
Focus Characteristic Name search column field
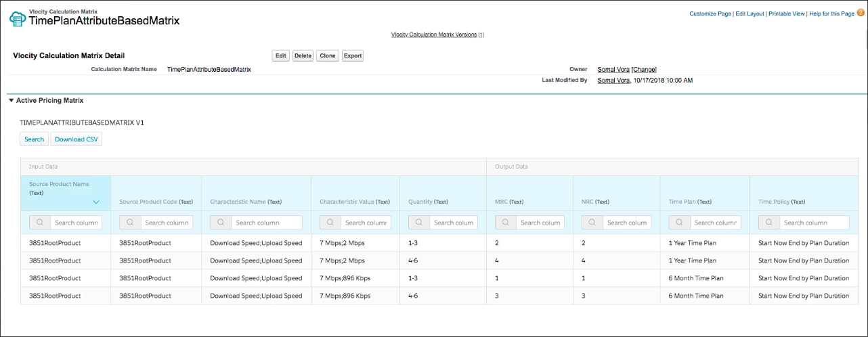click(x=267, y=223)
